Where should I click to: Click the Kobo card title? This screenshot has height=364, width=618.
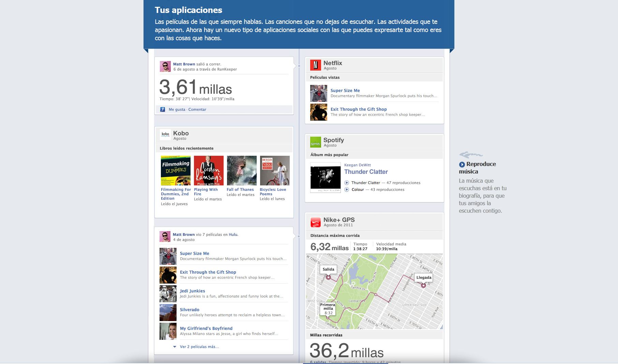coord(181,133)
